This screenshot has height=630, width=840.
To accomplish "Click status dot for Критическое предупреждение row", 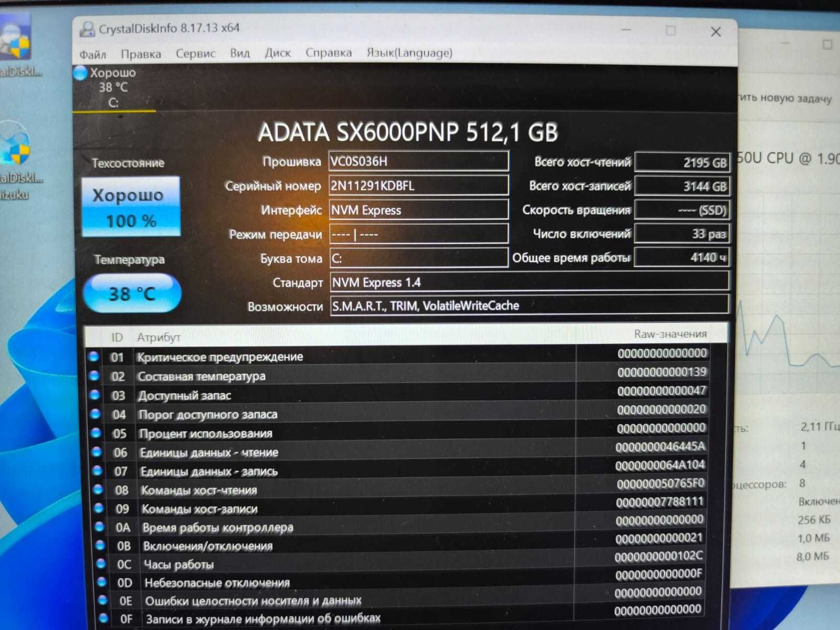I will coord(94,356).
